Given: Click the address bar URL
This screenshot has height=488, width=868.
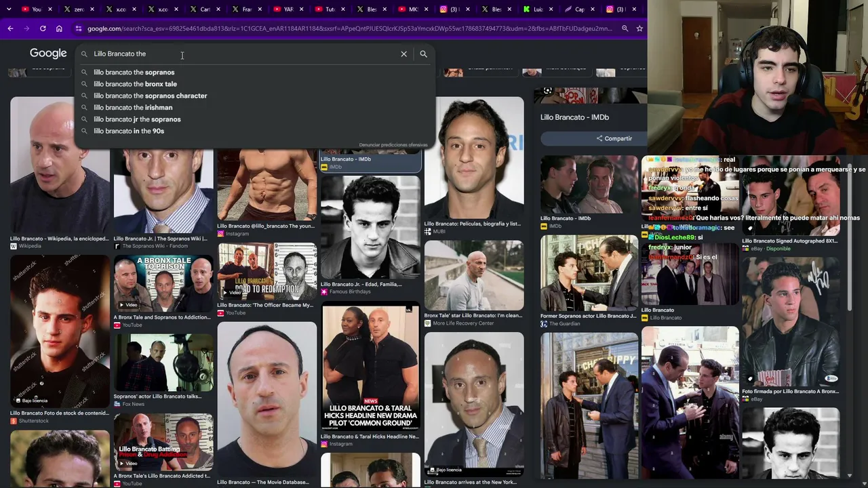Looking at the screenshot, I should (x=349, y=28).
